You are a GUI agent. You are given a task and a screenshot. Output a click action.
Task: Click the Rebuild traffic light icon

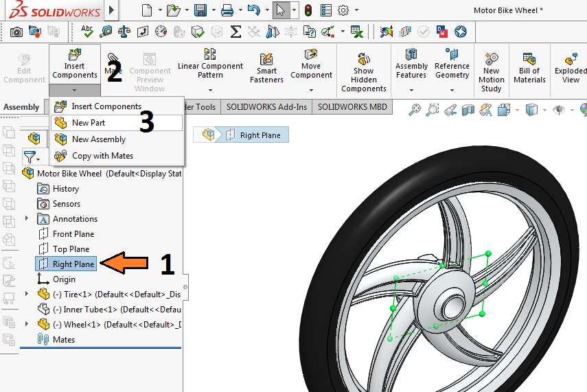(x=308, y=10)
